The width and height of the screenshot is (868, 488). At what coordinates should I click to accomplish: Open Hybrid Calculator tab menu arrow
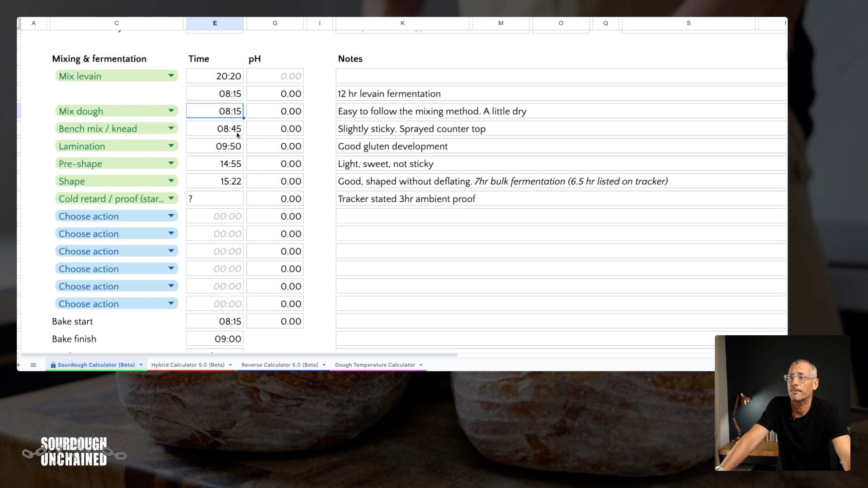tap(230, 365)
